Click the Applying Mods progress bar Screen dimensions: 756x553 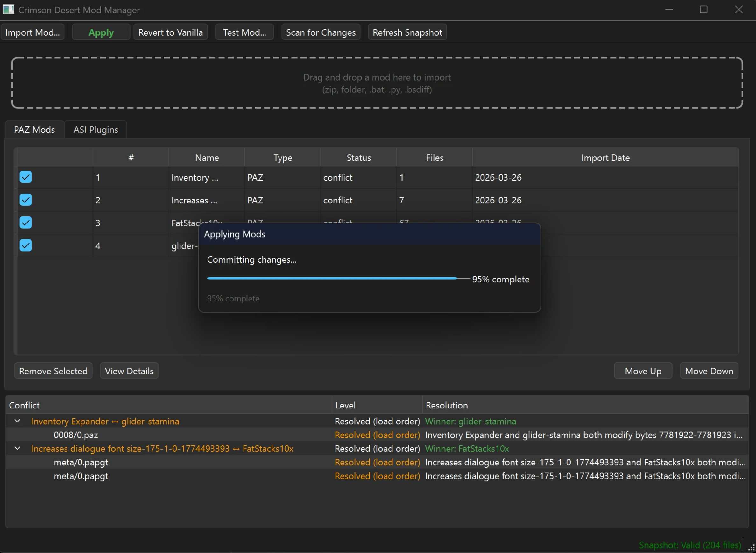[x=338, y=278]
